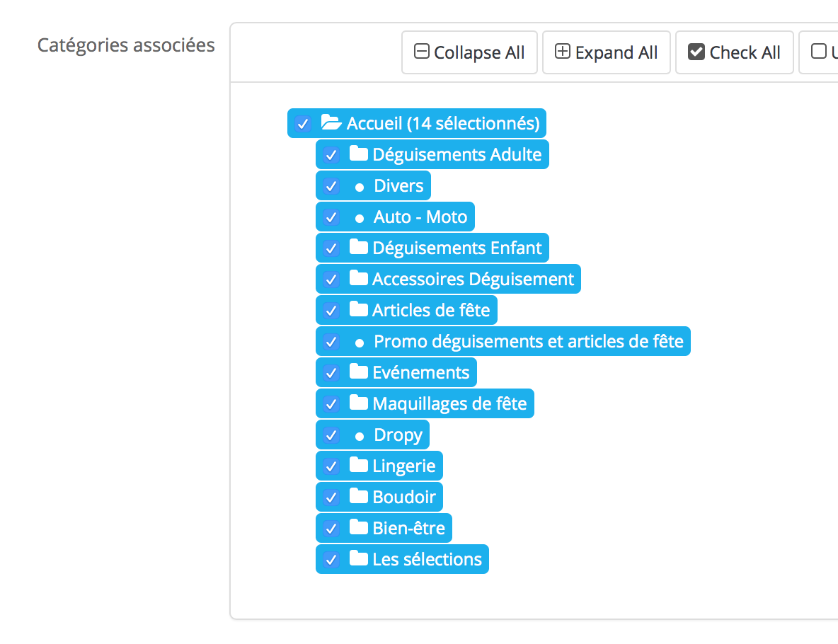The height and width of the screenshot is (644, 838).
Task: Uncheck the Auto - Moto checkbox
Action: (x=331, y=217)
